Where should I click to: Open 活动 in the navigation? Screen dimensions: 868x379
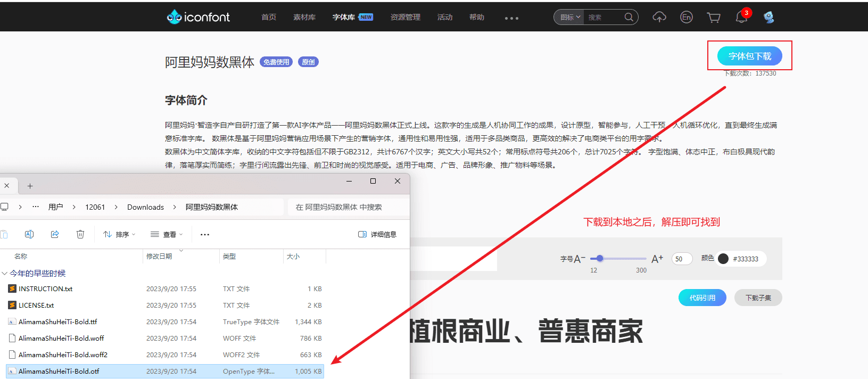tap(445, 17)
